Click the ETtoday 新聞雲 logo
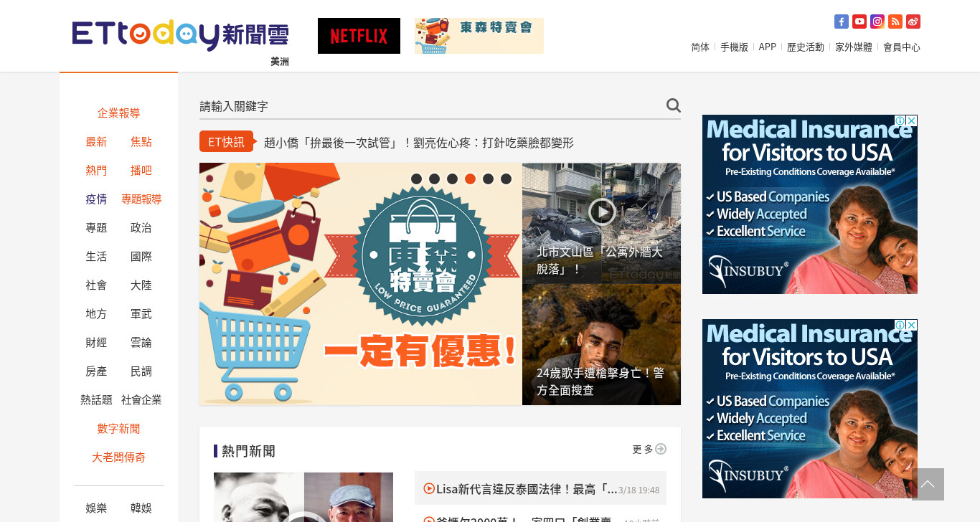Viewport: 980px width, 522px height. (x=181, y=35)
